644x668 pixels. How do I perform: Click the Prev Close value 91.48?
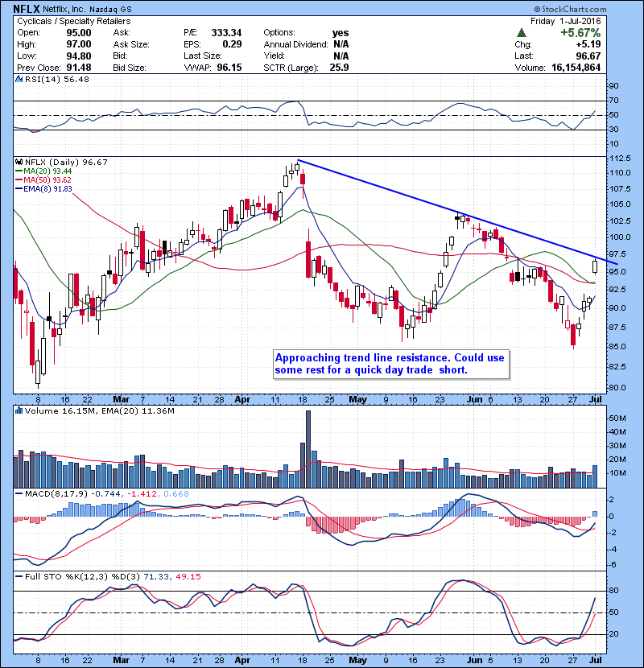[x=79, y=68]
